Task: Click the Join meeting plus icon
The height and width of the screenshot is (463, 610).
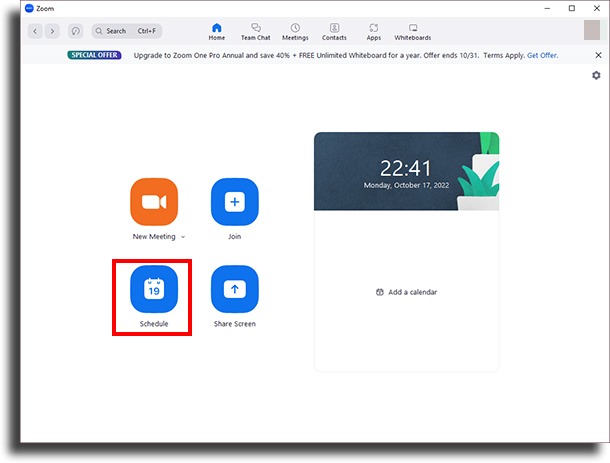Action: tap(235, 202)
